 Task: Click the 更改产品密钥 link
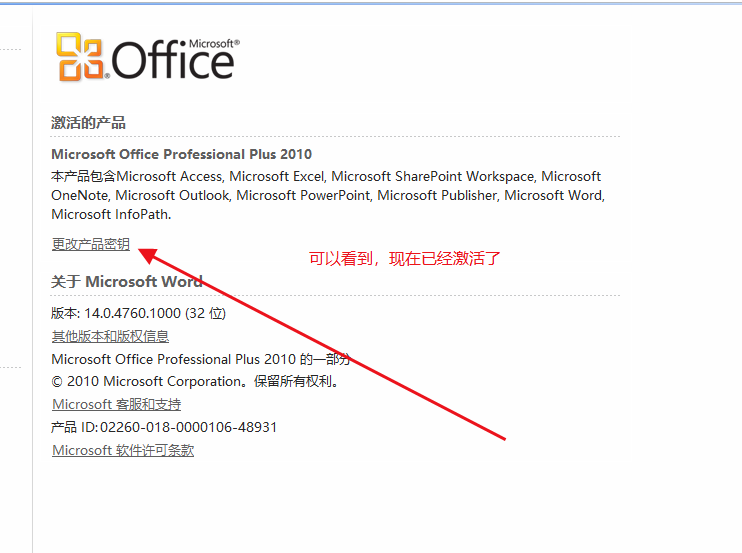click(90, 244)
